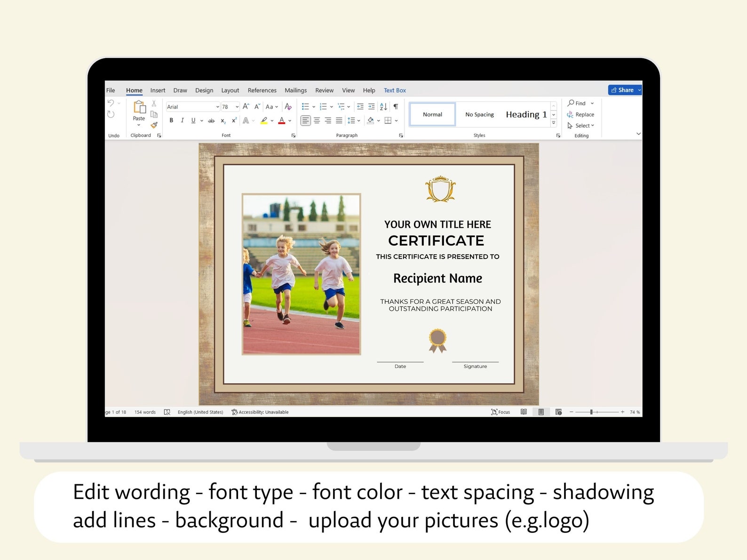Image resolution: width=747 pixels, height=560 pixels.
Task: Toggle strikethrough formatting
Action: (x=212, y=121)
